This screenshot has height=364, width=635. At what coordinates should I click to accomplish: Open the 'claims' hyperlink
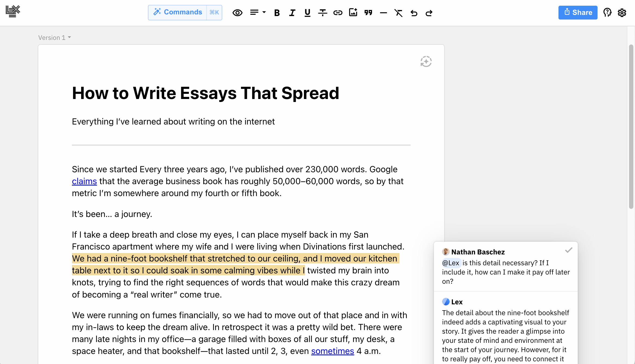point(84,181)
